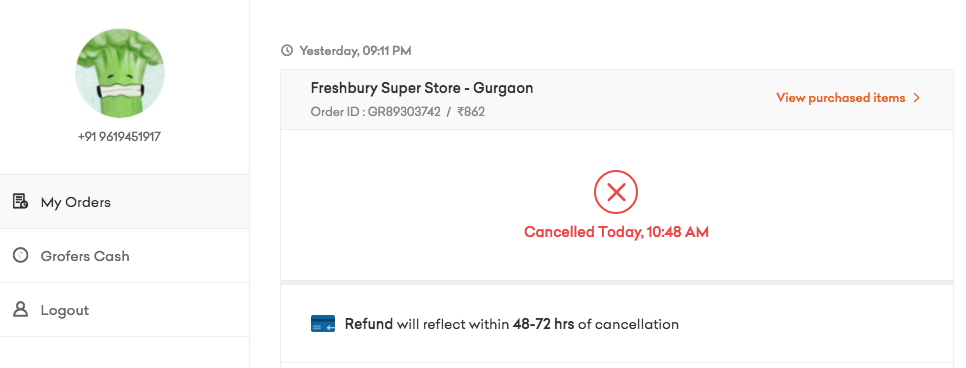Viewport: 966px width, 368px height.
Task: Click the broccoli profile avatar
Action: point(120,73)
